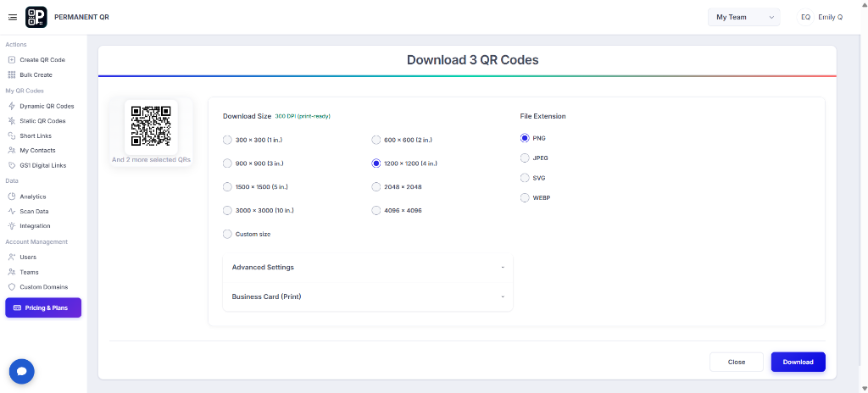Click the Emily Q profile name
Viewport: 868px width, 393px height.
(831, 17)
